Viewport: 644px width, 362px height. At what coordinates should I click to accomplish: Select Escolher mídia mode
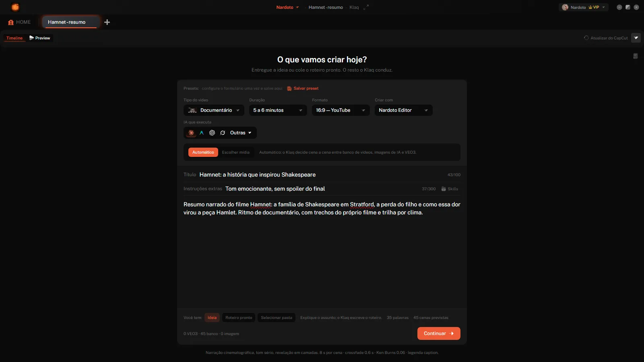[x=235, y=152]
